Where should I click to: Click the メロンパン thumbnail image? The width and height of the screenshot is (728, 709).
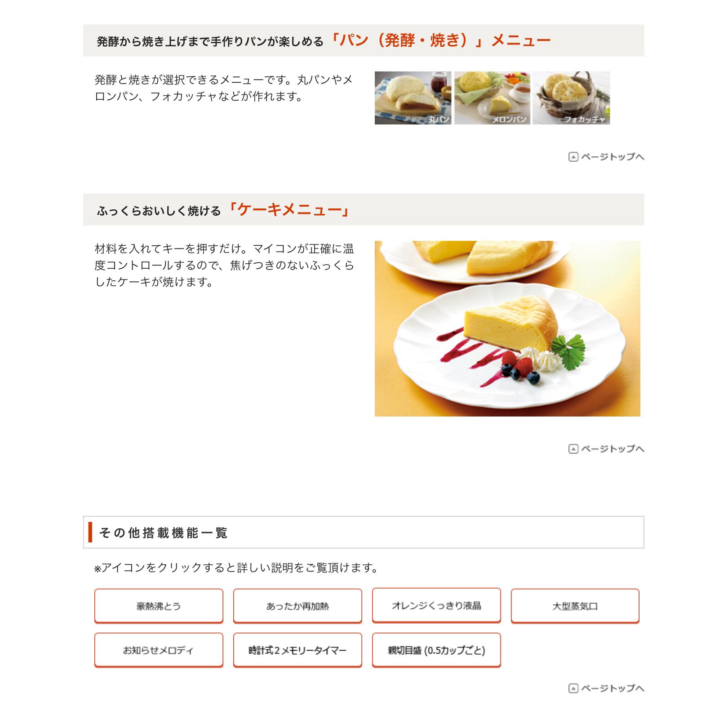click(x=492, y=98)
